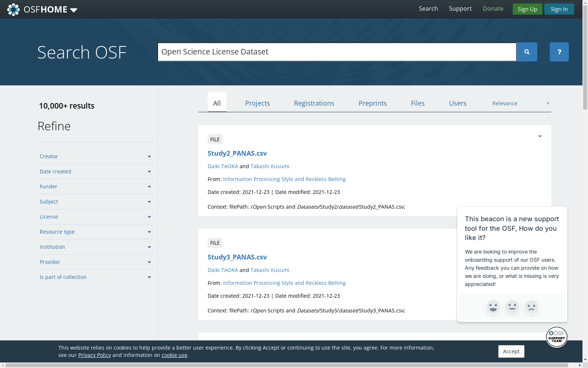588x368 pixels.
Task: Click the Sign In button
Action: pyautogui.click(x=559, y=9)
